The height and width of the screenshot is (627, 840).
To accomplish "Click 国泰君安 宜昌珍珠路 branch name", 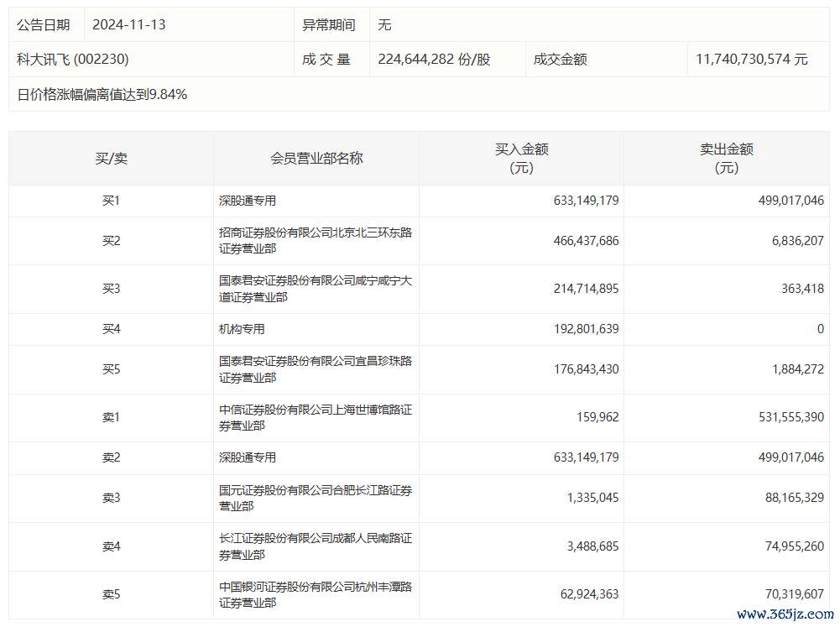I will (x=316, y=369).
